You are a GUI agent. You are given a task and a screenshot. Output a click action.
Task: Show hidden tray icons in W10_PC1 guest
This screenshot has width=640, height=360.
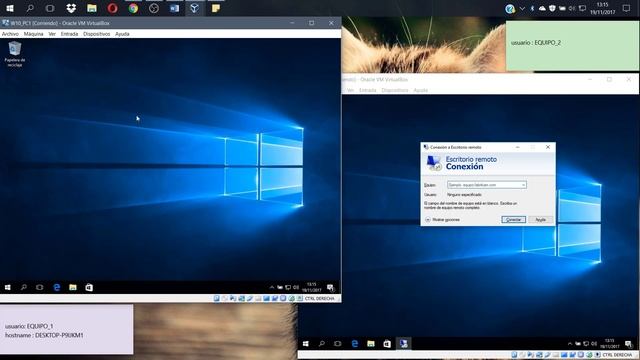[271, 287]
